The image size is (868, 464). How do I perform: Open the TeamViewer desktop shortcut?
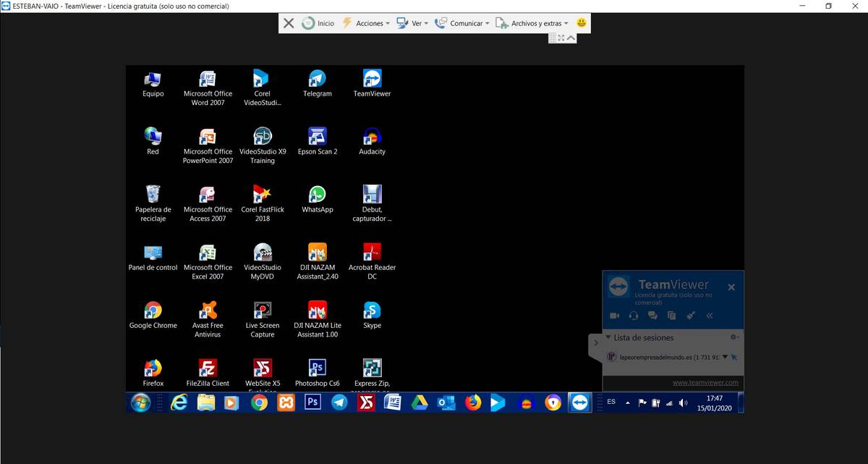click(x=372, y=84)
